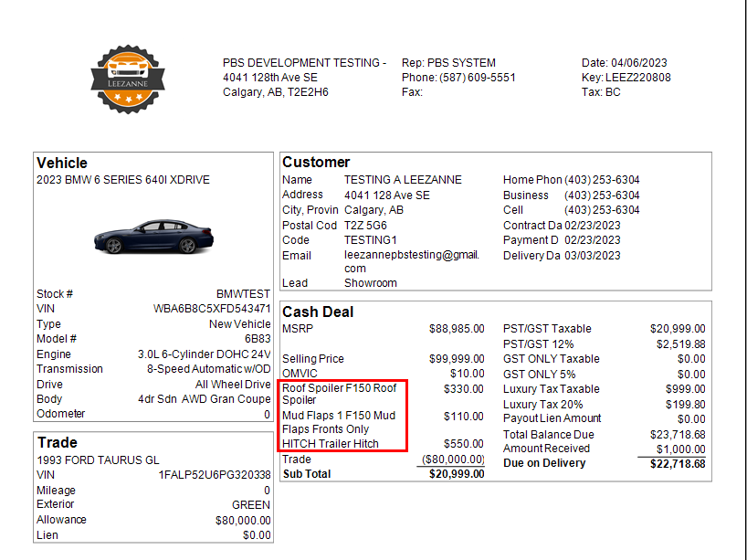Select the MSRP amount '$88,985.00'

tap(457, 329)
